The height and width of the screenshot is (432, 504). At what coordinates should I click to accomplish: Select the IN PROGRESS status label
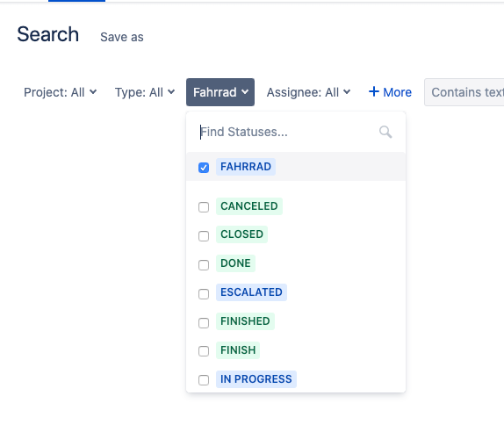[x=256, y=379]
